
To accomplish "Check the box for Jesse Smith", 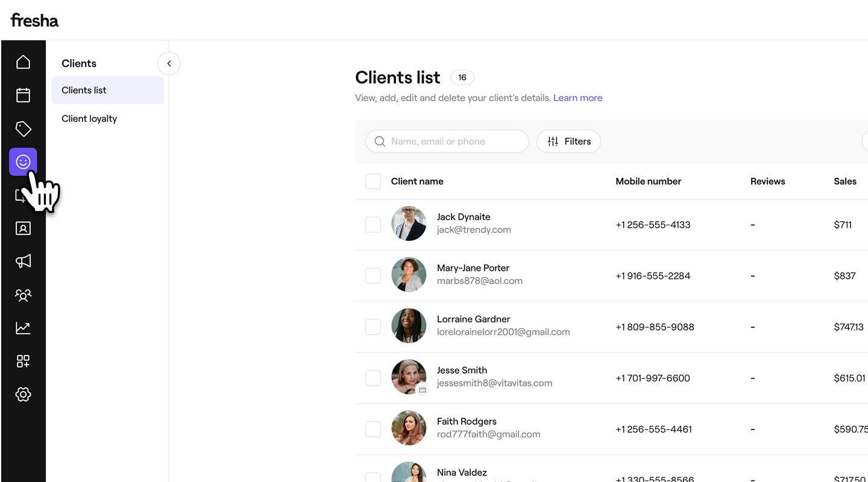I will point(373,378).
